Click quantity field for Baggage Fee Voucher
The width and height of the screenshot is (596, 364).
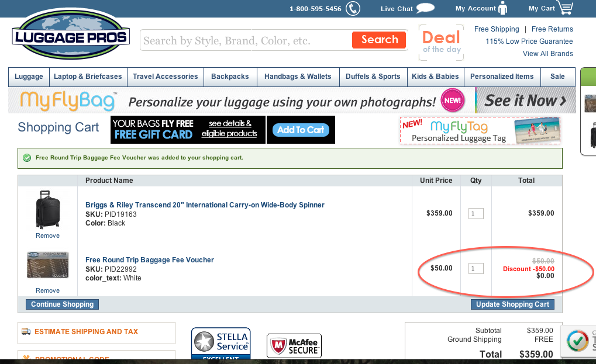[x=476, y=269]
